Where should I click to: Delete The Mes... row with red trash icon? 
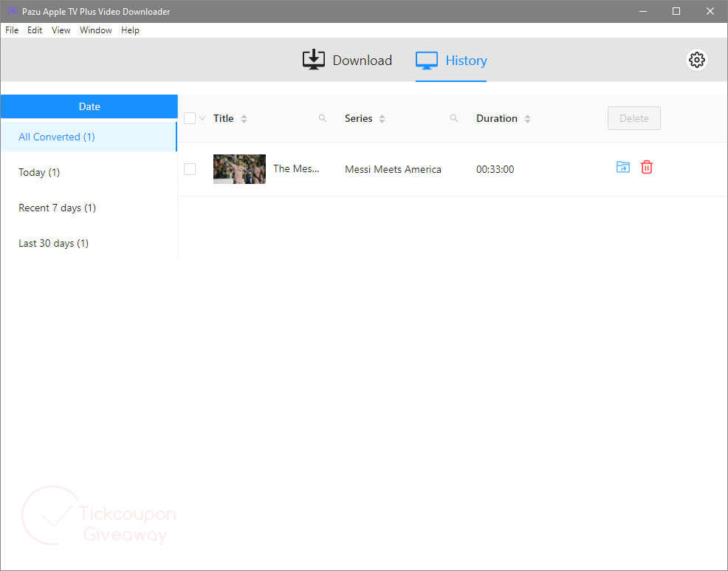pos(646,167)
